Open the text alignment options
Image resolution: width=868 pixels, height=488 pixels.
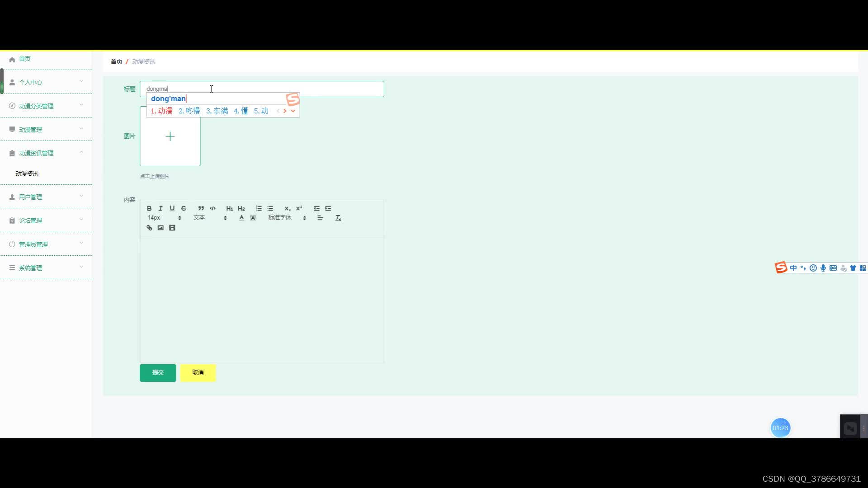coord(321,218)
